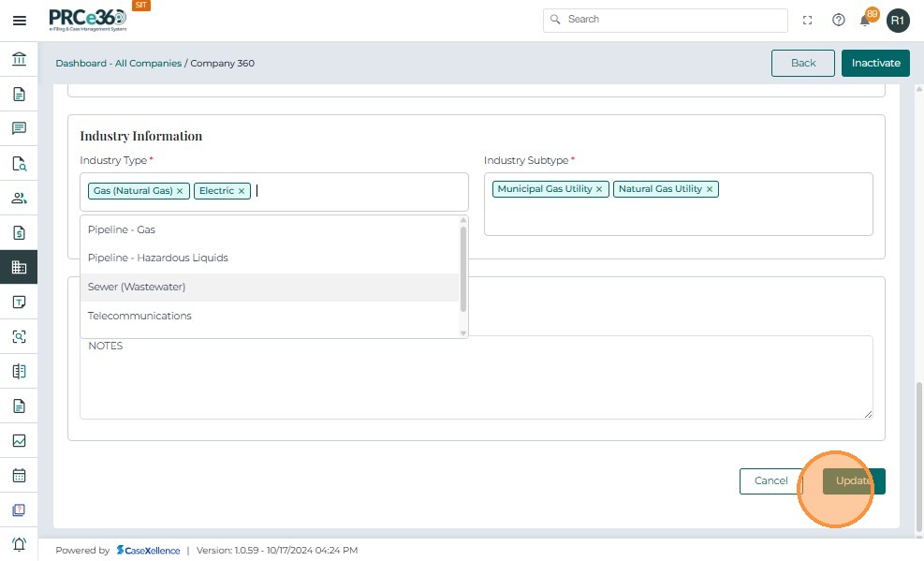Remove the Municipal Gas Utility subtype tag
924x561 pixels.
[x=600, y=189]
